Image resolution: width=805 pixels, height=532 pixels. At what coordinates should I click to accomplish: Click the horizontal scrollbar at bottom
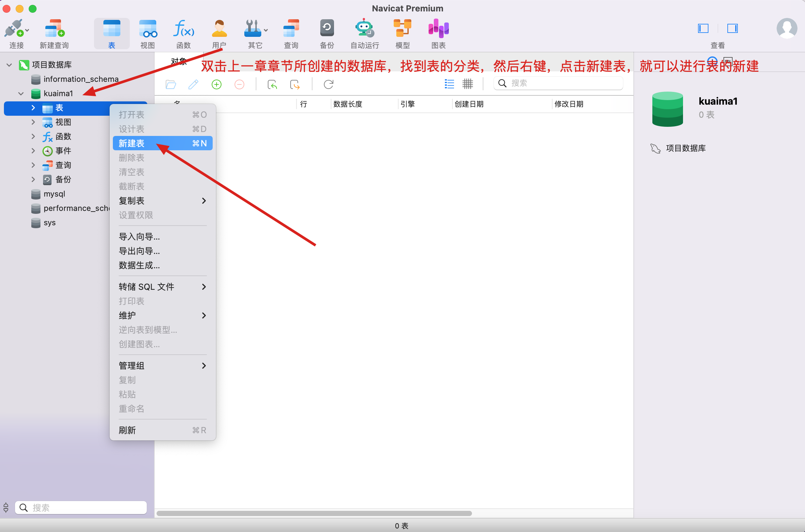[314, 513]
